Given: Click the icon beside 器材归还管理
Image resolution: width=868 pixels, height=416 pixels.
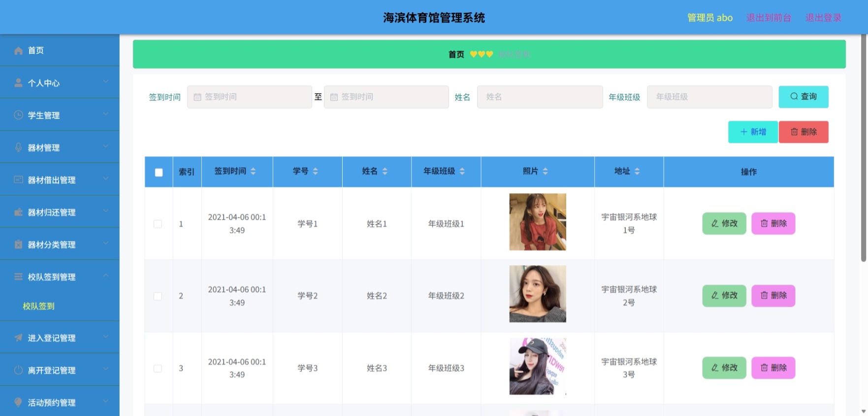Looking at the screenshot, I should pos(18,212).
